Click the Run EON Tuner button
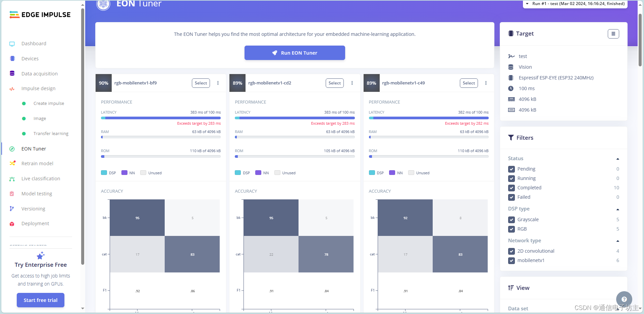The width and height of the screenshot is (644, 314). 294,53
